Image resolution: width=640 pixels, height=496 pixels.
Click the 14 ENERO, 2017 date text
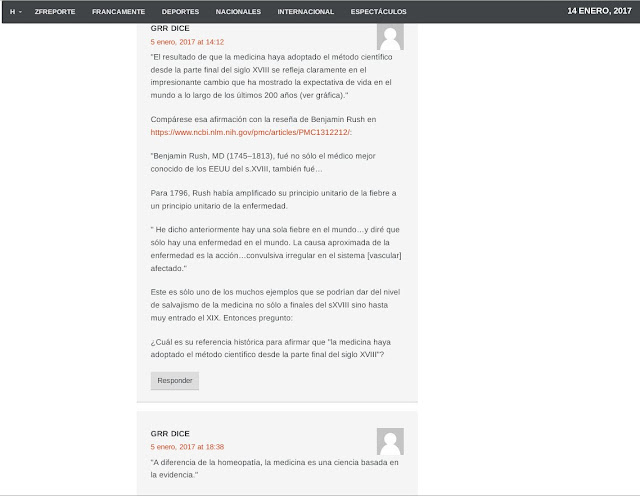tap(599, 11)
